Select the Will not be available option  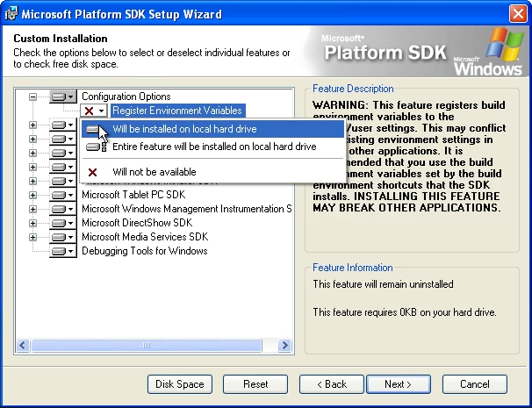click(x=154, y=172)
